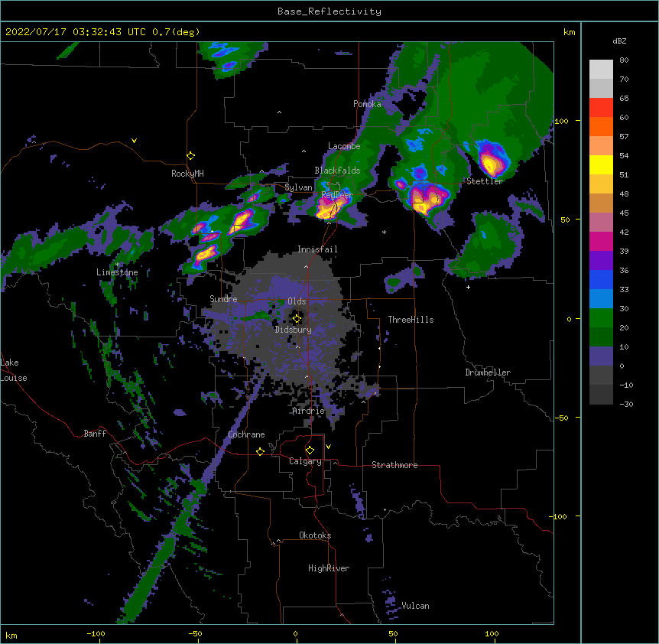Image resolution: width=659 pixels, height=644 pixels.
Task: Select the dark green 10-20 dBZ legend swatch
Action: pos(601,337)
